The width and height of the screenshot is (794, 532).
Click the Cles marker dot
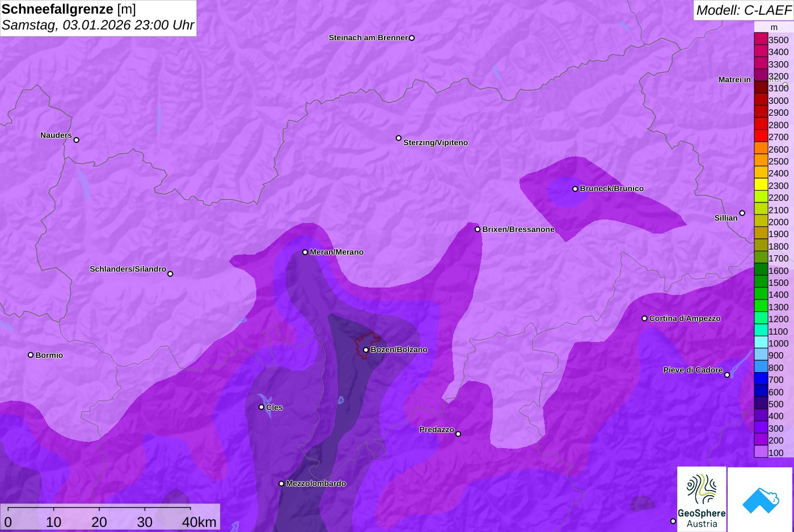click(x=261, y=407)
